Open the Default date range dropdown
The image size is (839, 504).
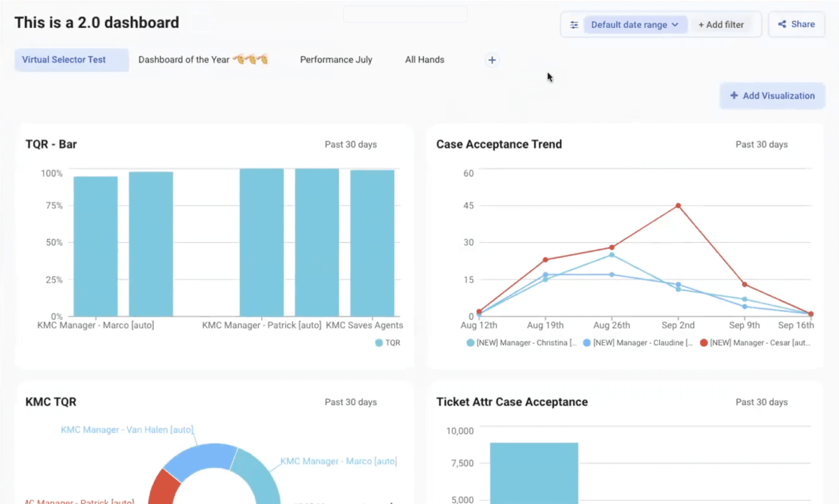point(635,25)
